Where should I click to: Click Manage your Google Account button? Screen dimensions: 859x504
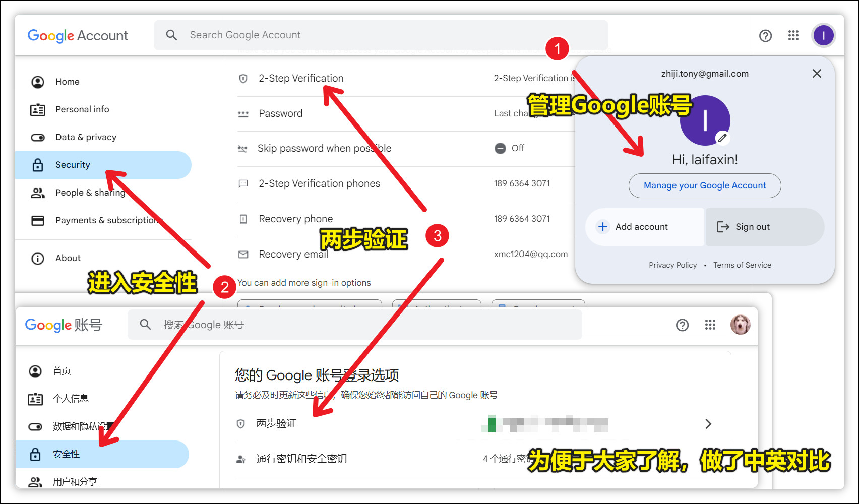coord(704,185)
